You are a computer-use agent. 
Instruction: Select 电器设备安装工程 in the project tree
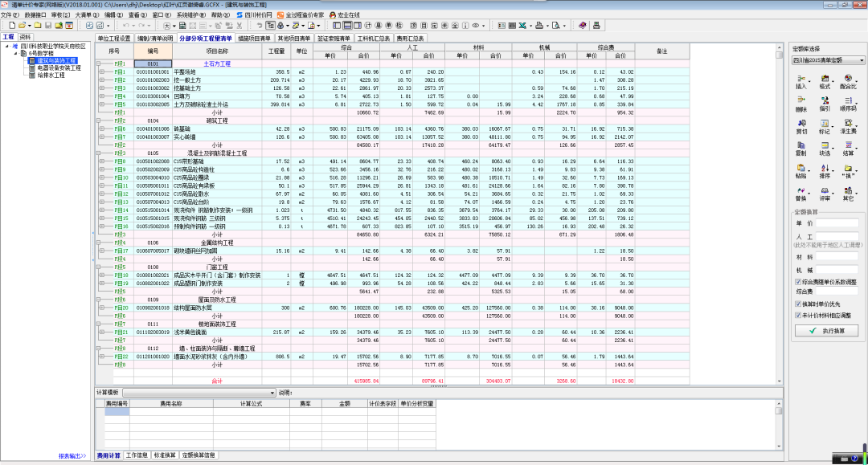(59, 68)
